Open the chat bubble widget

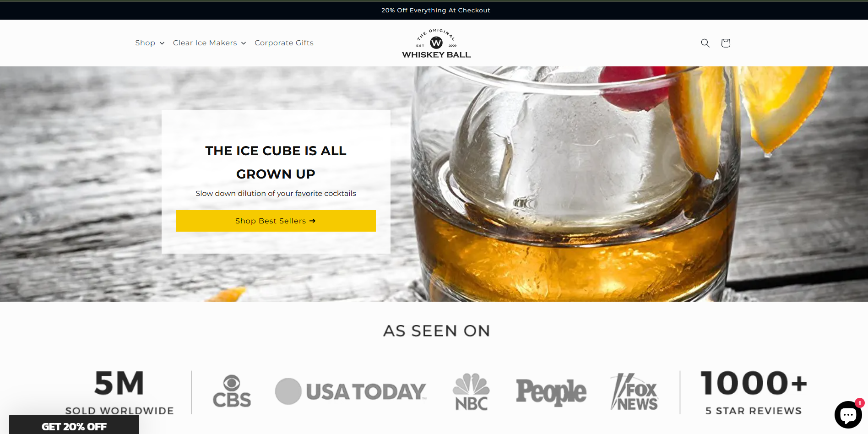(x=848, y=415)
